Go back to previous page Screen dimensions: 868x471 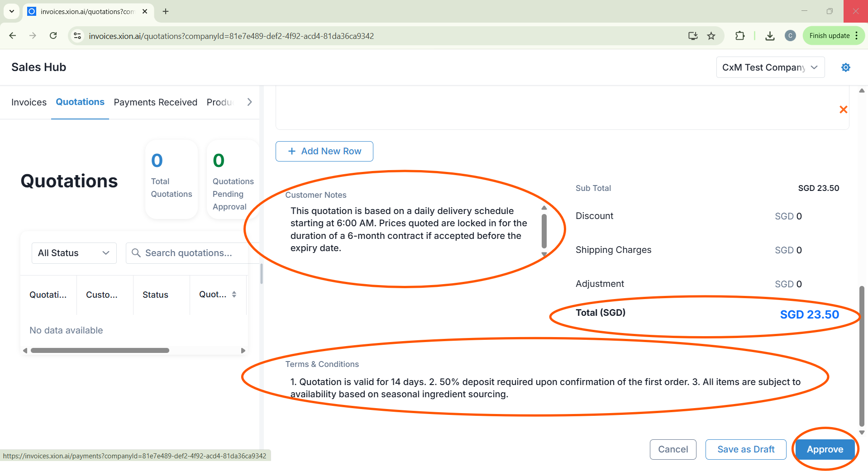[13, 36]
